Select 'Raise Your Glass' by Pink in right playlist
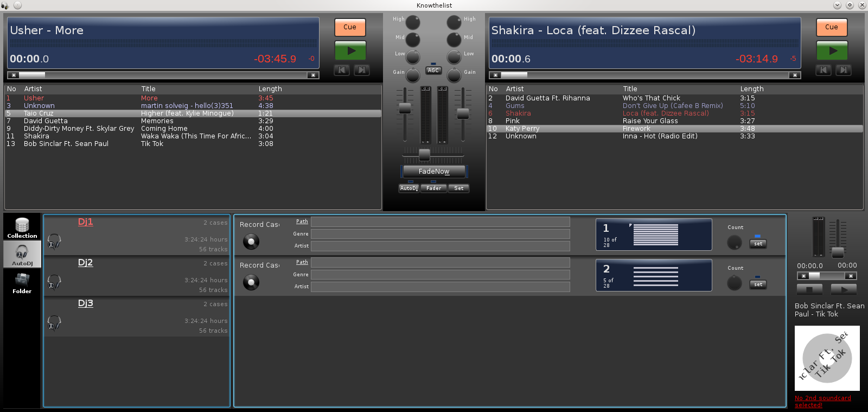The height and width of the screenshot is (412, 868). (675, 121)
